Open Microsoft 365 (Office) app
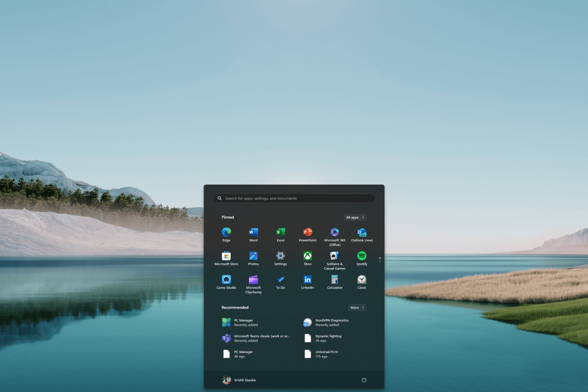The image size is (588, 392). pyautogui.click(x=335, y=237)
